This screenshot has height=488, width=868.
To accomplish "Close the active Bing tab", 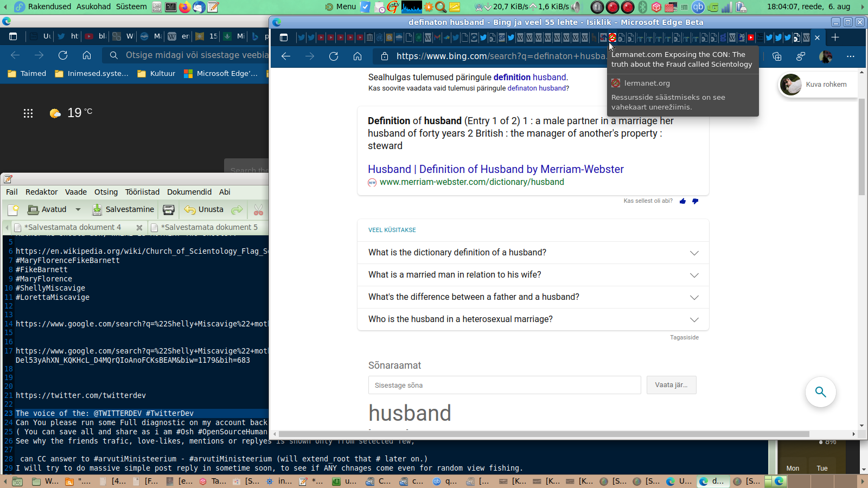I will 817,37.
